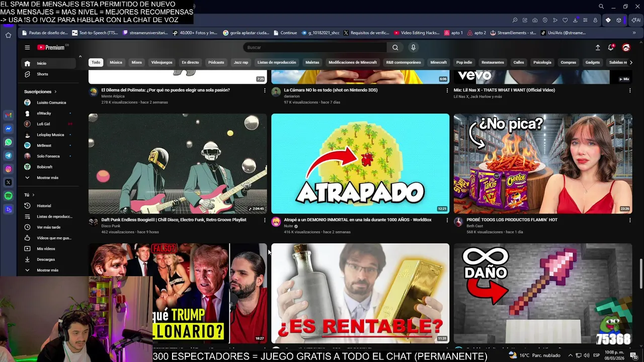Open options for Daft Punk Endless Boogie video
The image size is (644, 362).
coord(265,220)
